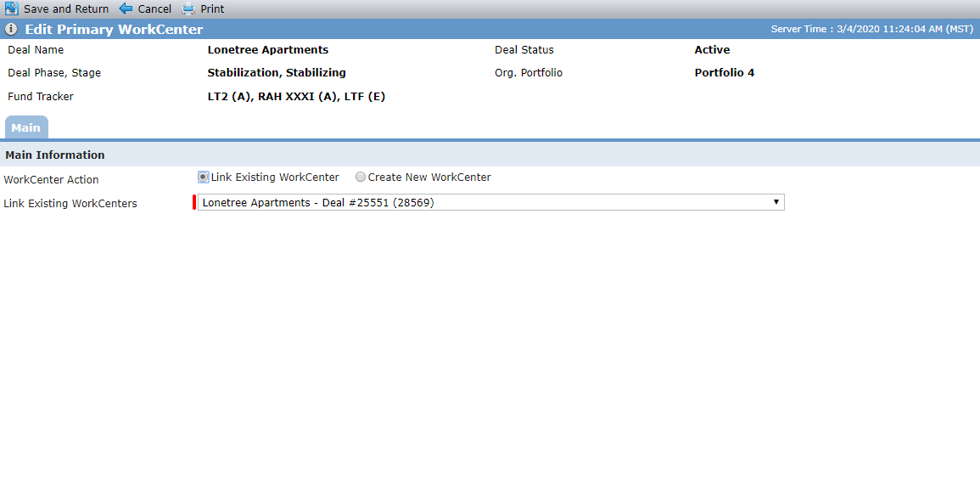Click the Server Time text
The width and height of the screenshot is (980, 479).
[x=872, y=30]
